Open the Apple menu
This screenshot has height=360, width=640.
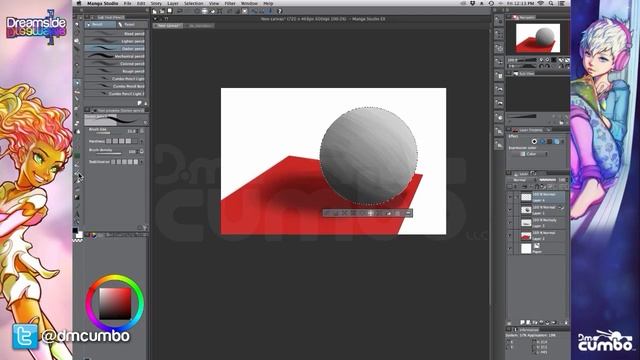pos(79,3)
